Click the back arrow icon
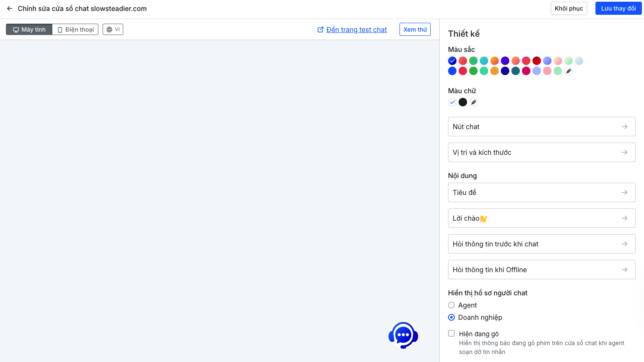The width and height of the screenshot is (644, 362). [10, 8]
